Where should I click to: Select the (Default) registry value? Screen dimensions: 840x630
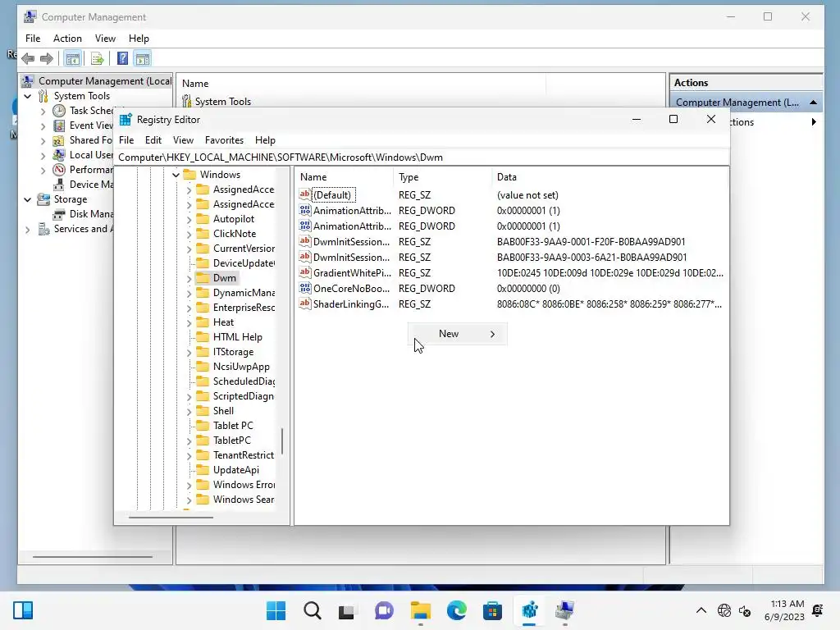[x=331, y=195]
